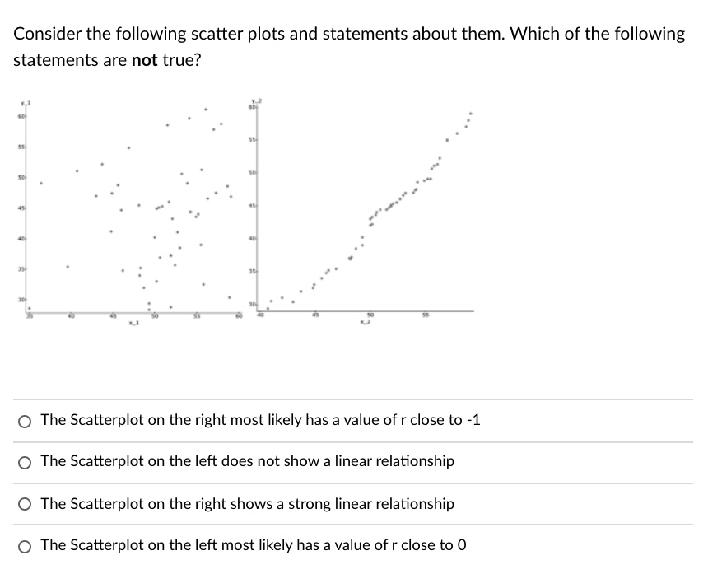
Task: Select the radio button for 'r close to -1' statement
Action: coord(25,420)
